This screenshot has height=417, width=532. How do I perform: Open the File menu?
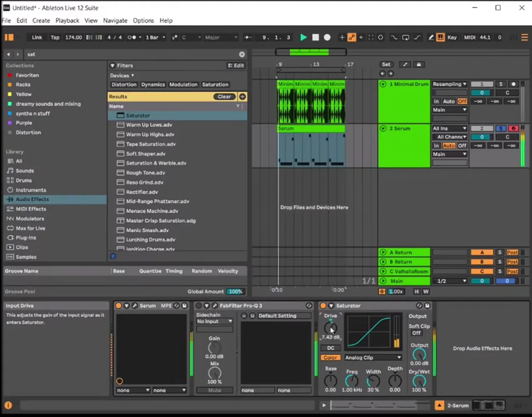[6, 20]
